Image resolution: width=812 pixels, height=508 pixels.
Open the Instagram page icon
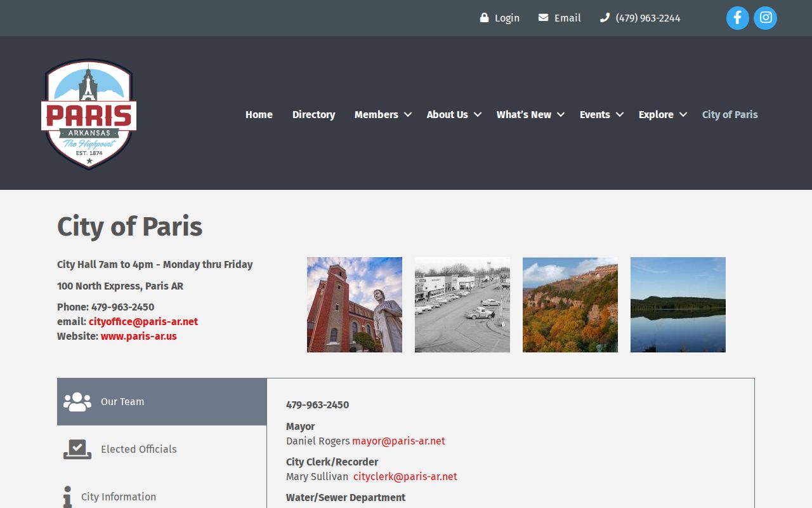pyautogui.click(x=765, y=18)
